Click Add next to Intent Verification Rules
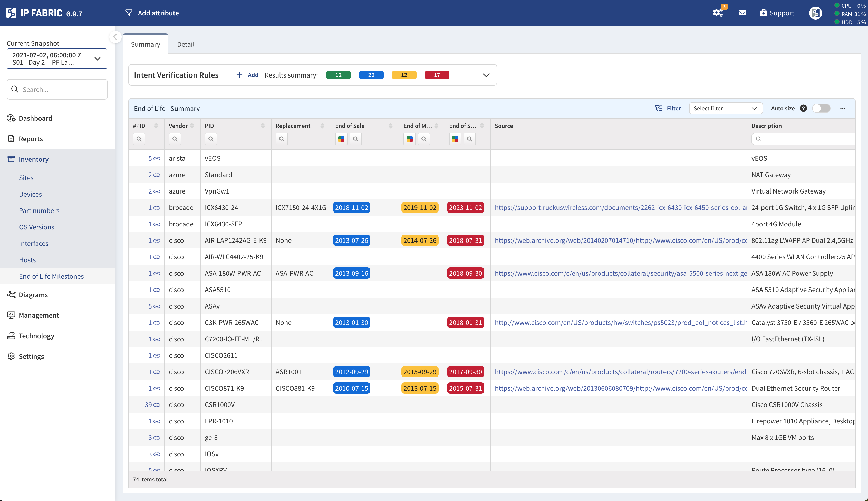868x501 pixels. coord(247,75)
